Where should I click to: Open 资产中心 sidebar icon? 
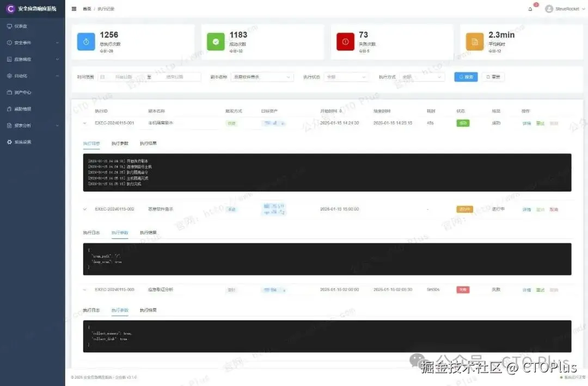(9, 92)
